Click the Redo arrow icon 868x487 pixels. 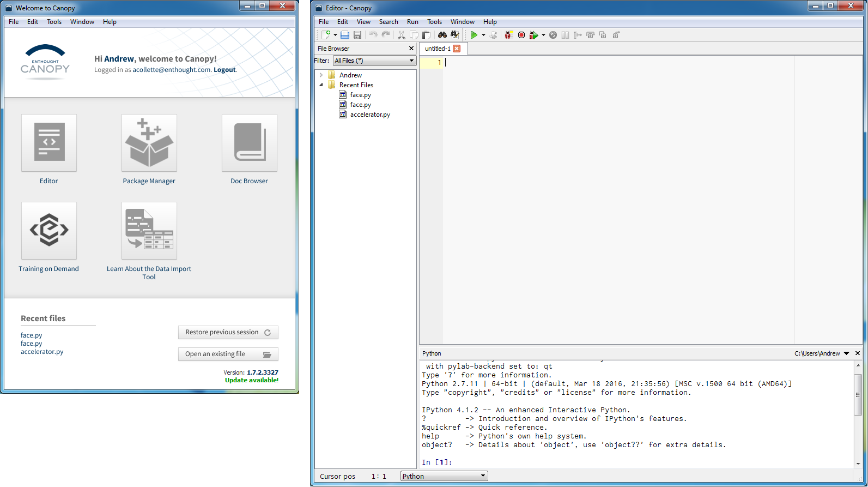(x=386, y=35)
